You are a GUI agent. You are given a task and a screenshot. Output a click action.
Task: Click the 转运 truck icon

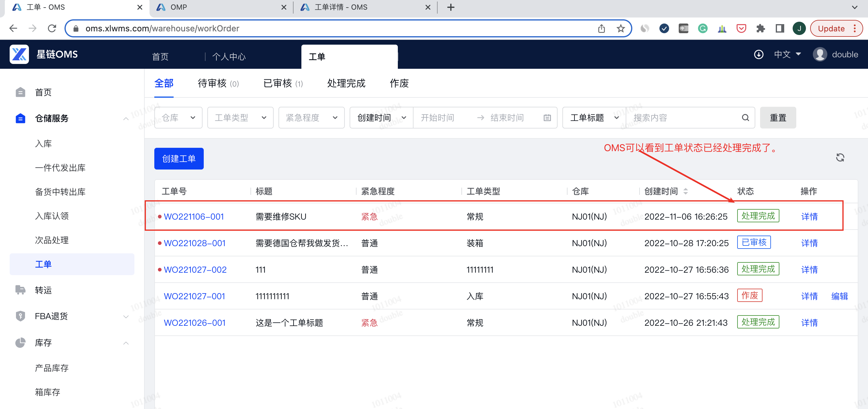[x=20, y=290]
